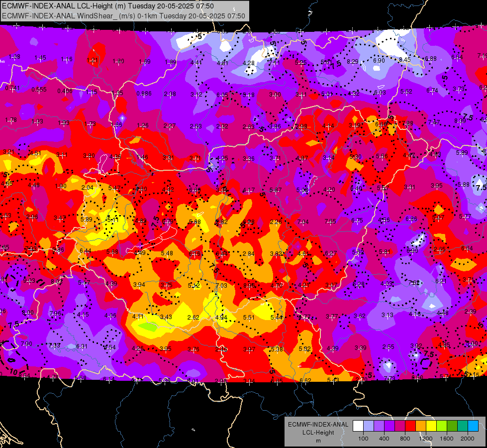The width and height of the screenshot is (487, 448).
Task: Click the magenta legend swatch
Action: coord(400,426)
